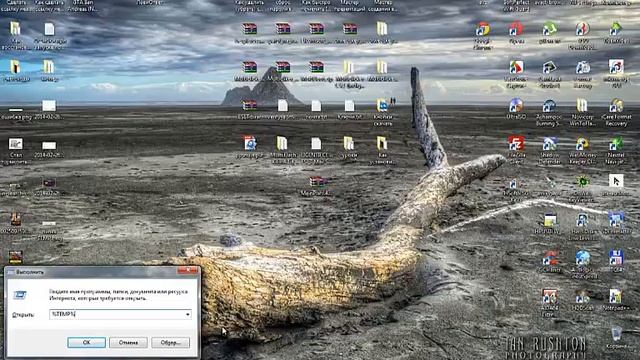Launch the FileZilla Client shortcut
640x360 pixels.
tap(516, 150)
